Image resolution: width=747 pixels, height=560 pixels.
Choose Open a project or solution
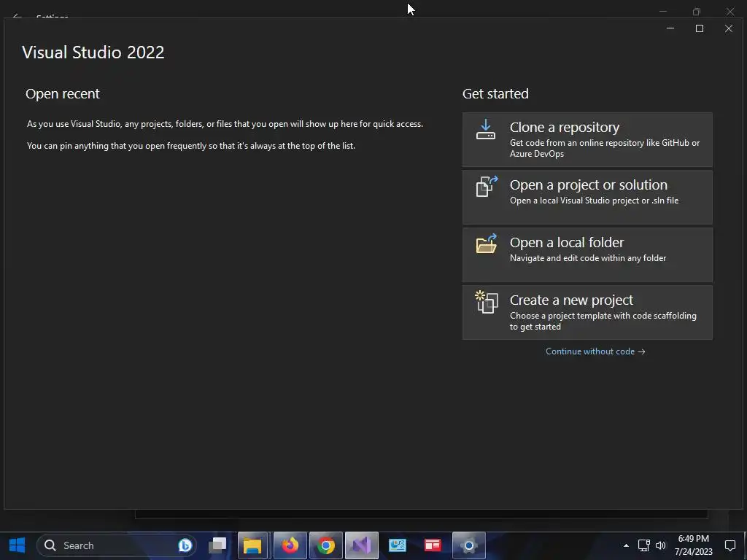(x=587, y=197)
